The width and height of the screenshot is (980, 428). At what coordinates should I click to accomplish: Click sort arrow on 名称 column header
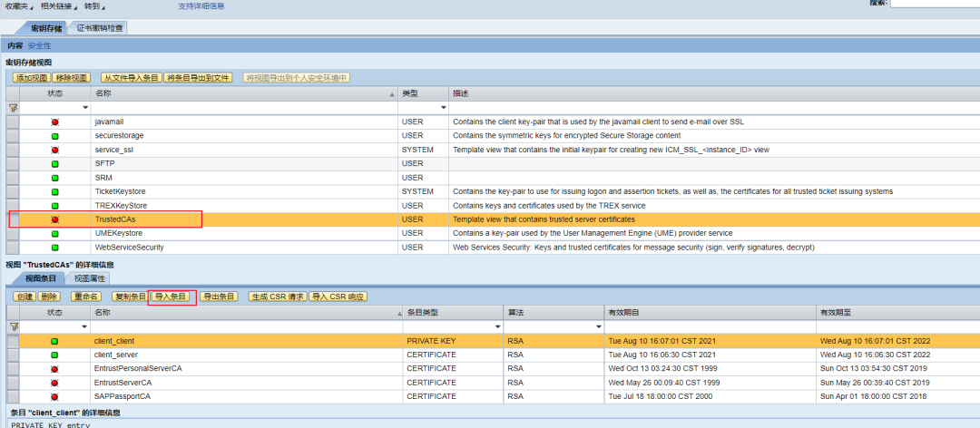point(392,94)
